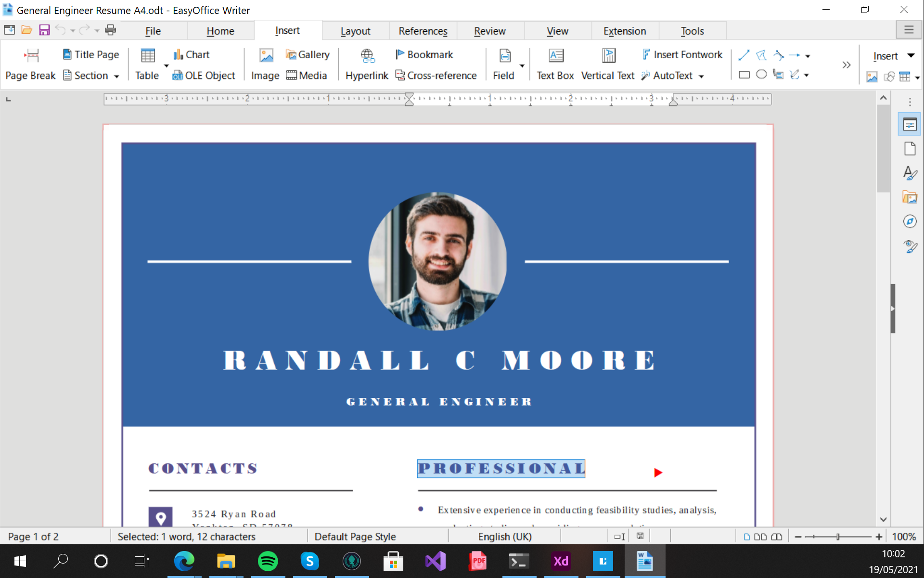Screen dimensions: 924x578
Task: Switch to the References tab
Action: tap(423, 30)
